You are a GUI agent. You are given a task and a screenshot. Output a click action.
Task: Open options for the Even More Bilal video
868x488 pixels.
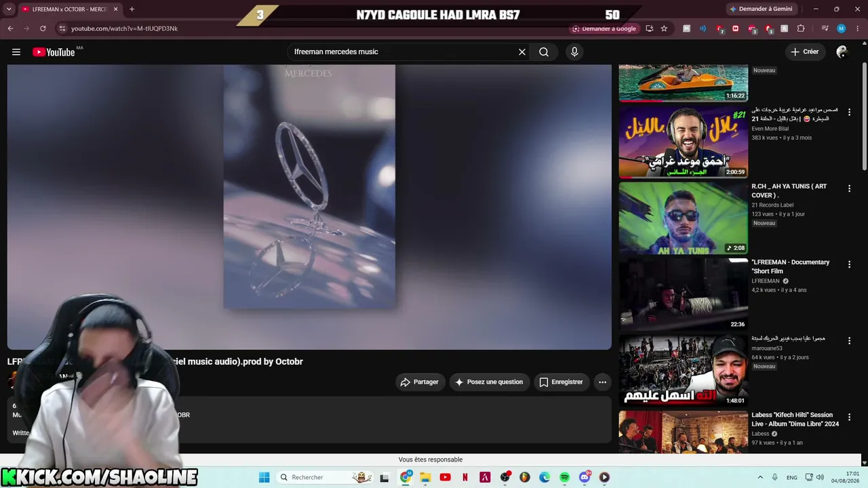(849, 113)
